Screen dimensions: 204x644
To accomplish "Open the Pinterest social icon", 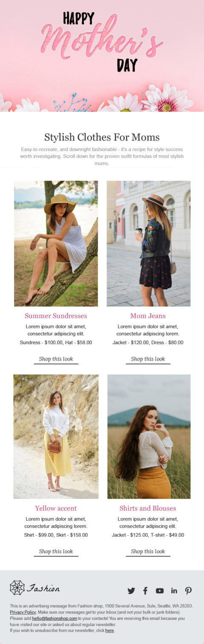I will click(x=188, y=591).
